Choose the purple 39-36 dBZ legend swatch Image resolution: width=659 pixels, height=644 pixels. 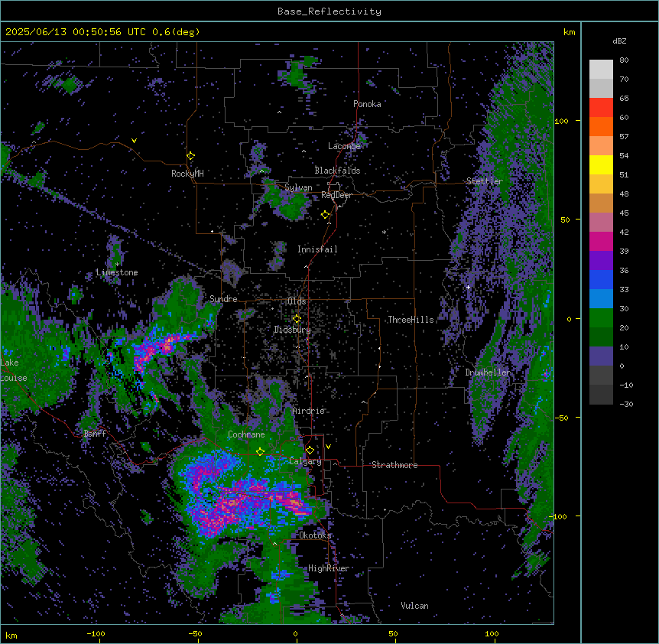[601, 261]
